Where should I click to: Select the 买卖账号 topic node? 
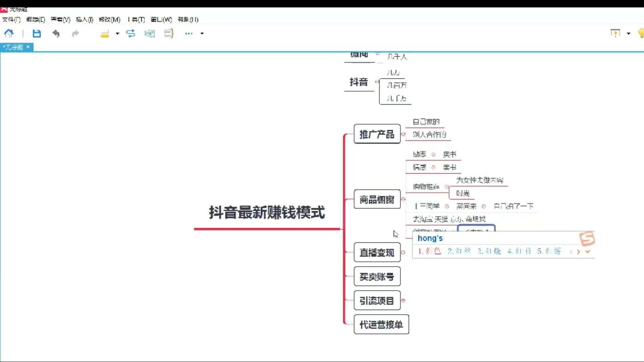point(377,277)
